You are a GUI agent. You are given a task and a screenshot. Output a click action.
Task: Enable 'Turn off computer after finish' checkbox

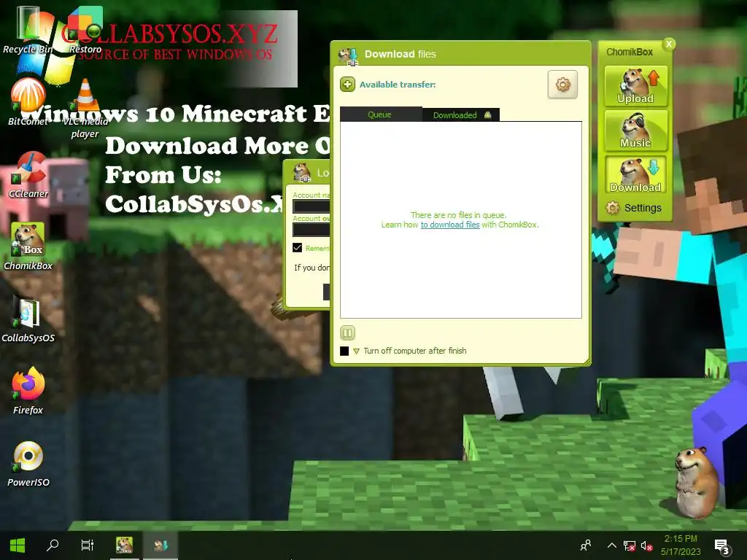pyautogui.click(x=344, y=351)
